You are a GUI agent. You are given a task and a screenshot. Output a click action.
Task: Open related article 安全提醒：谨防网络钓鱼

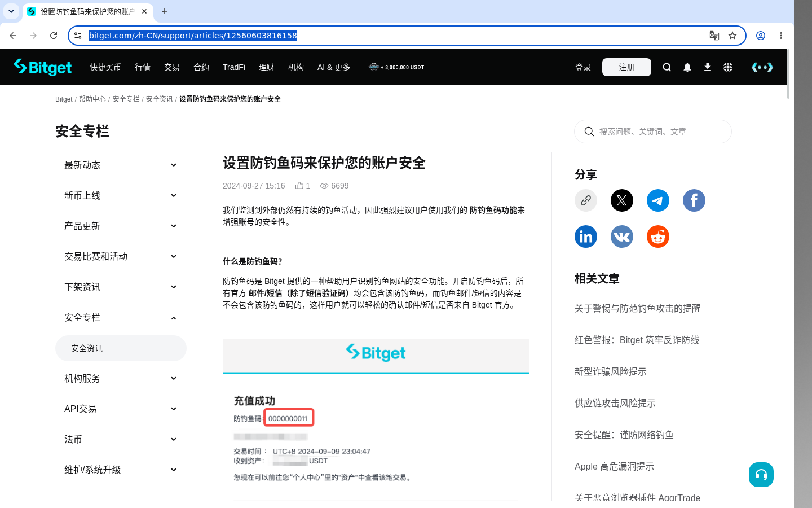[x=624, y=435]
